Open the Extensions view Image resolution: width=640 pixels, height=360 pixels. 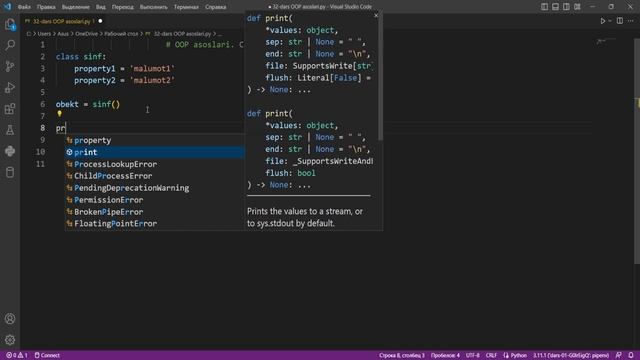(10, 109)
